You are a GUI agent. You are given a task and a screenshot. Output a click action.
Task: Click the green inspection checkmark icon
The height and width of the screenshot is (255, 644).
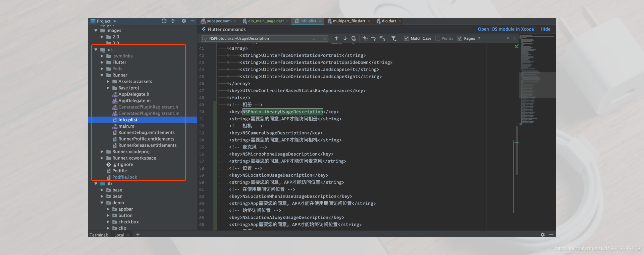click(x=517, y=46)
